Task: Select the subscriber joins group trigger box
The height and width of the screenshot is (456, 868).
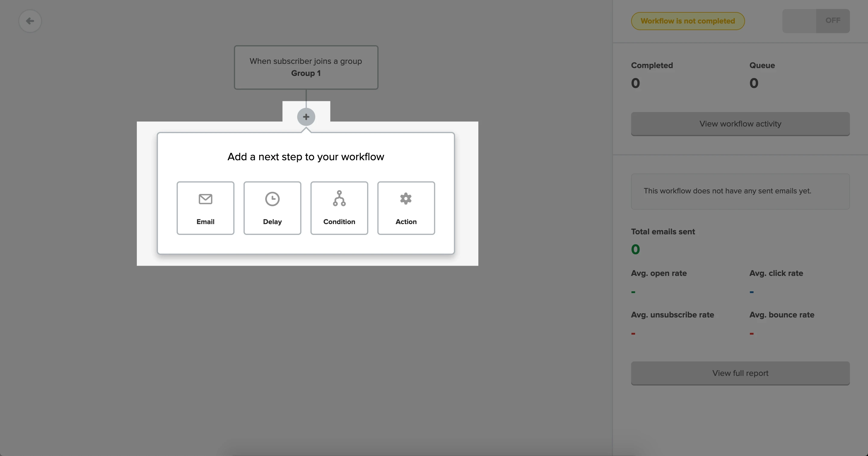Action: (306, 67)
